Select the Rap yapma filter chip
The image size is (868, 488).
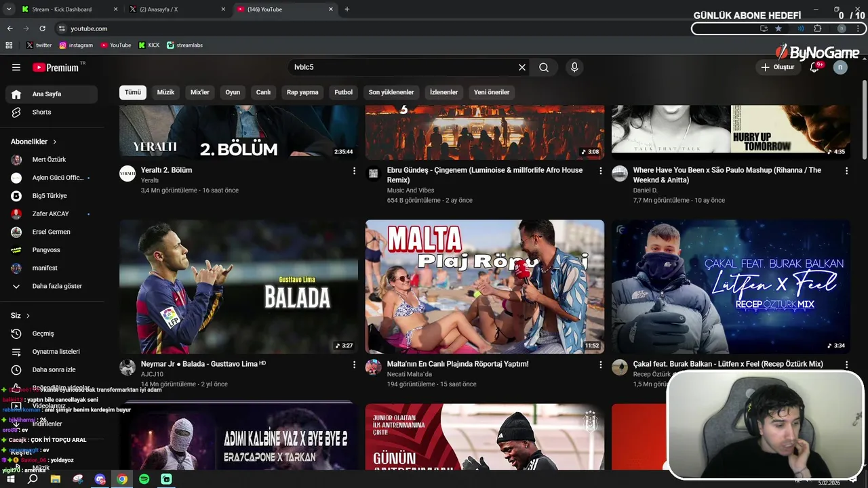pos(302,92)
